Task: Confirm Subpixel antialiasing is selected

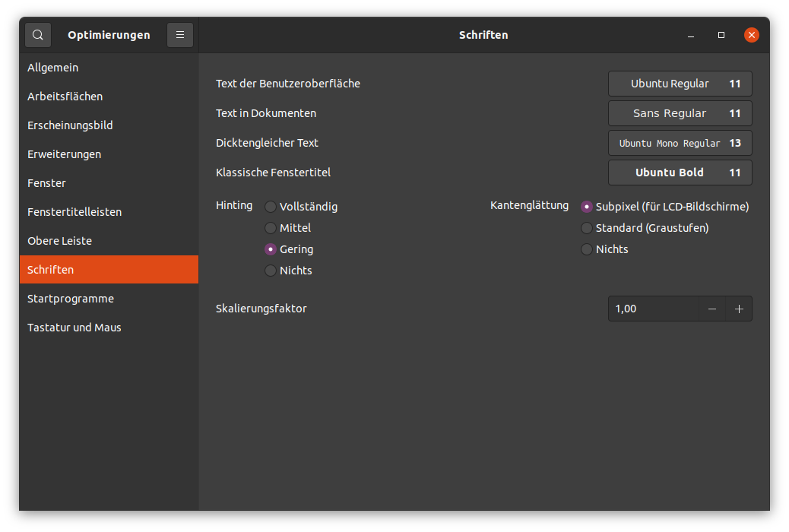Action: click(x=586, y=206)
